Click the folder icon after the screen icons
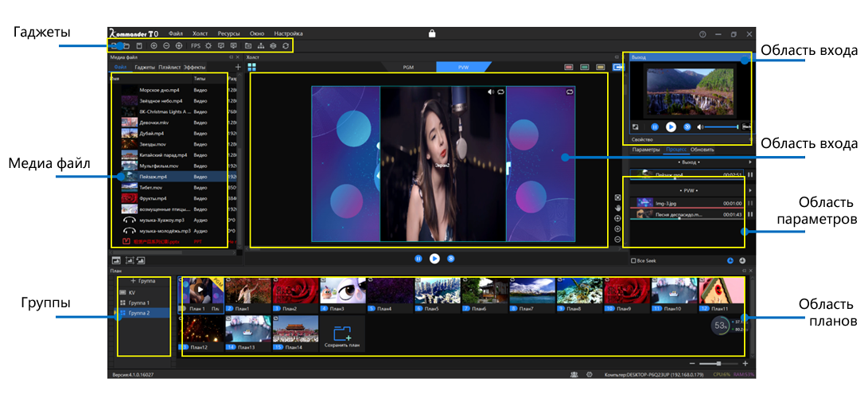 tap(248, 46)
